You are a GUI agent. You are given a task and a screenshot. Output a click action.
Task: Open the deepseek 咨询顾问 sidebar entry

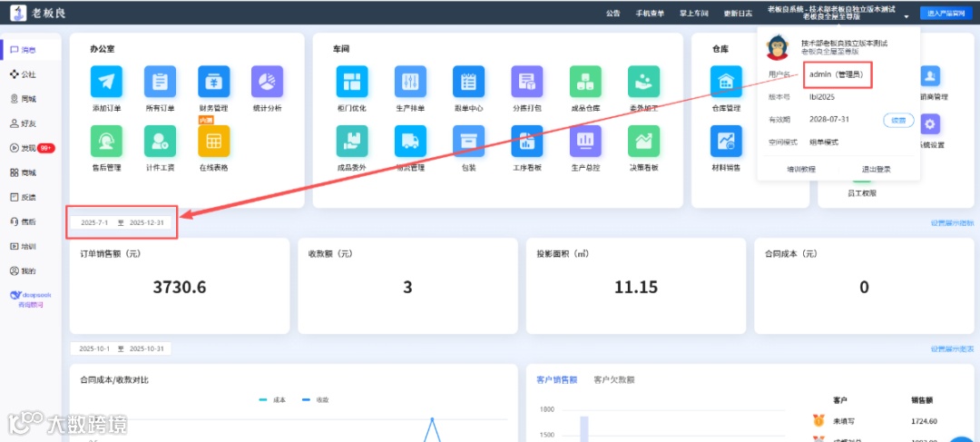coord(31,299)
